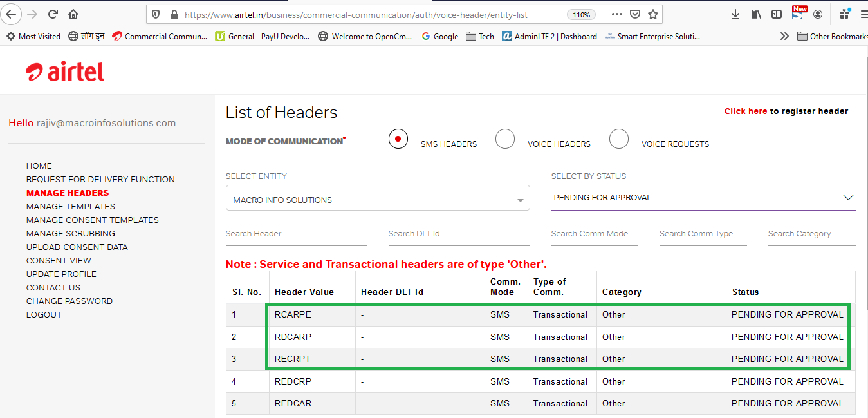Open Smart Enterprise Soluti... bookmark
The height and width of the screenshot is (418, 868).
point(652,37)
